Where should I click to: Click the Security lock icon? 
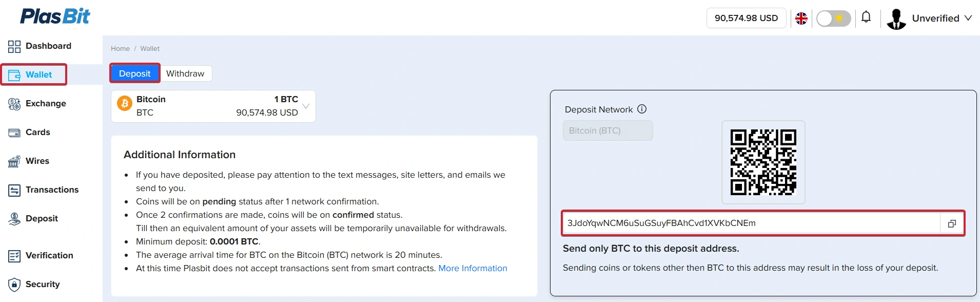[x=14, y=284]
